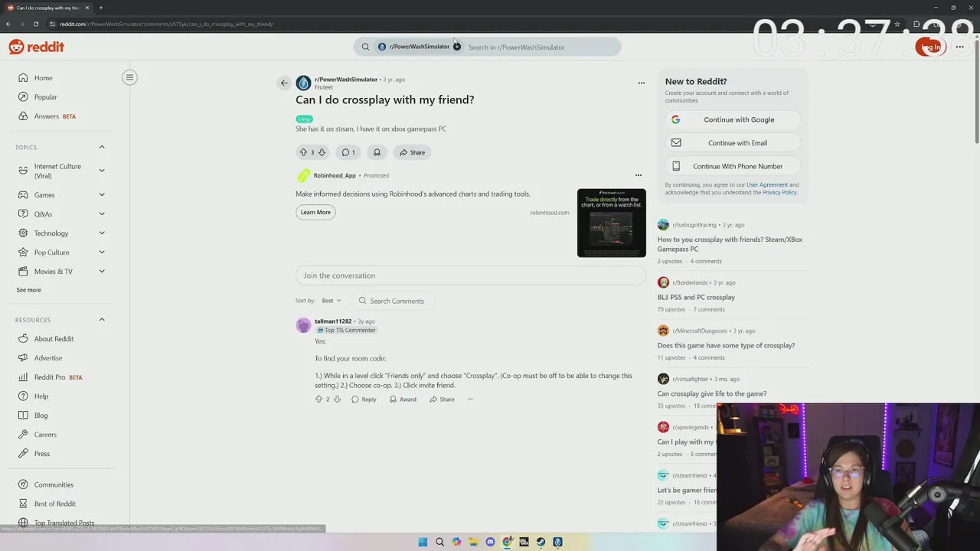
Task: Upvote tallman11282's comment
Action: pos(319,399)
